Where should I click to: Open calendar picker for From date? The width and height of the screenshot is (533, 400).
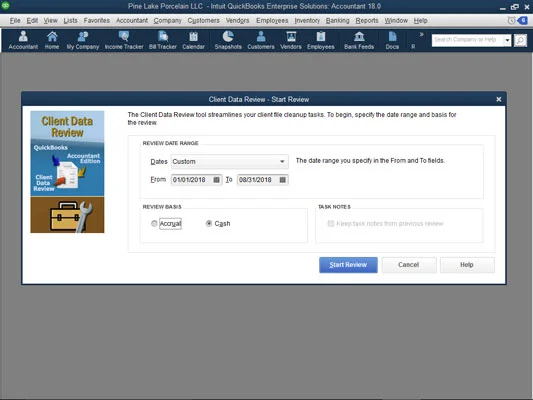[x=216, y=180]
